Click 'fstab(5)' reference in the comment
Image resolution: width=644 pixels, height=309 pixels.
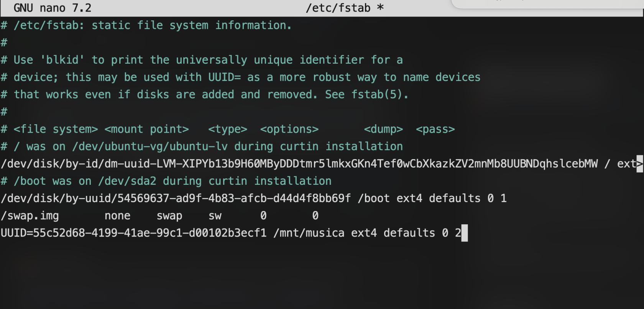377,95
